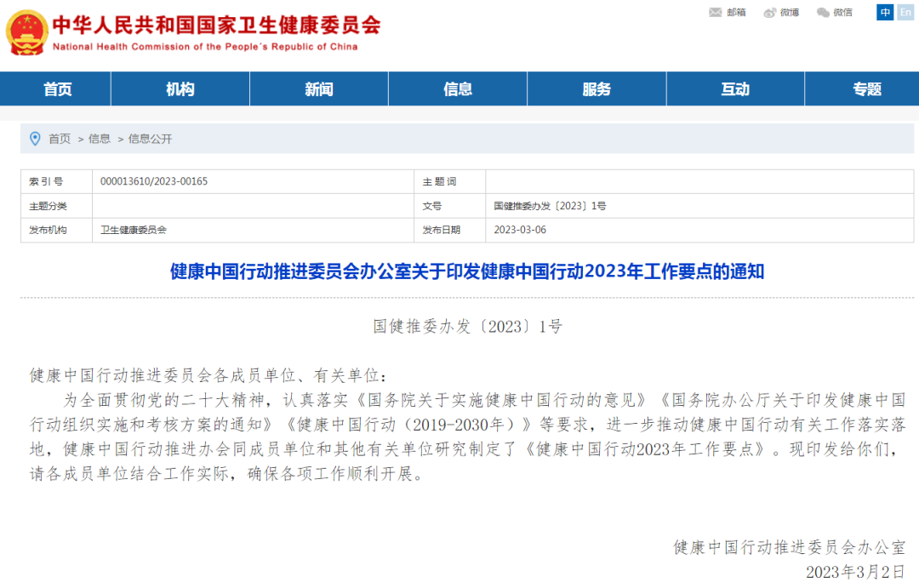This screenshot has height=588, width=919.
Task: Click 信息公开 breadcrumb link
Action: coord(150,139)
